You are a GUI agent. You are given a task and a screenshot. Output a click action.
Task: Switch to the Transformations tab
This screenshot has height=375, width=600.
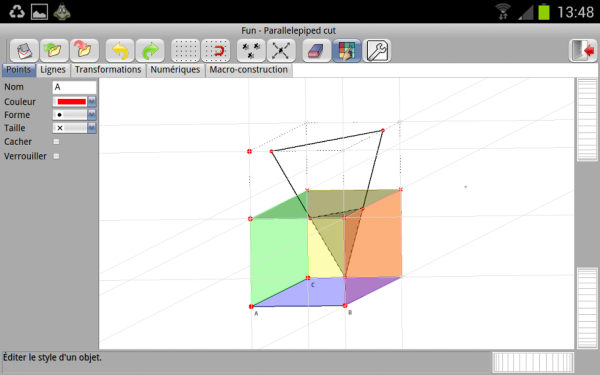pos(108,70)
